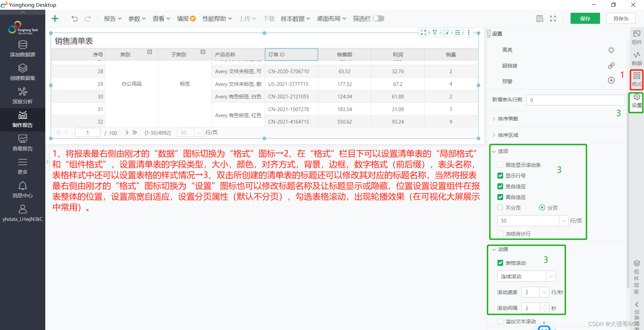
Task: Click 更多 in the left sidebar
Action: tap(22, 166)
